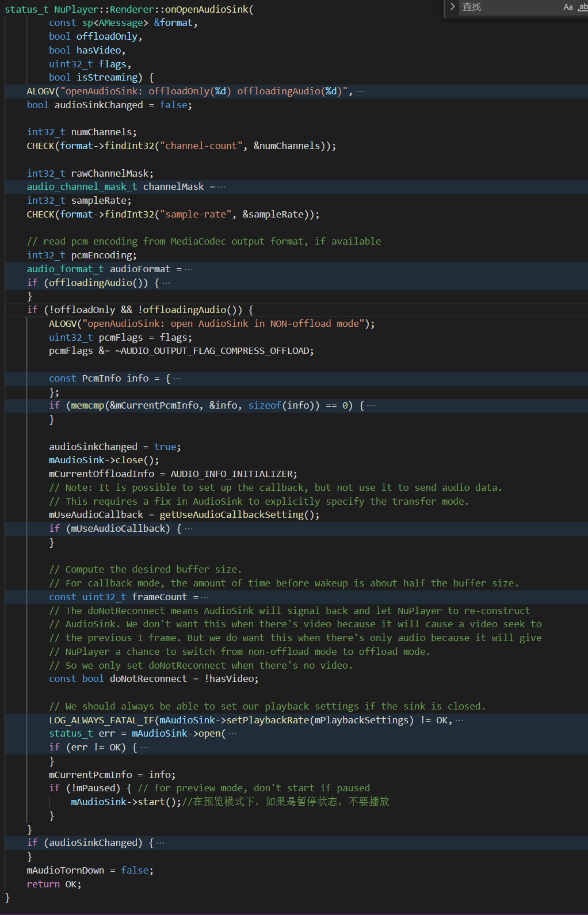Viewport: 588px width, 915px height.
Task: Click the getUseAudioCallbackSetting() call
Action: click(237, 515)
